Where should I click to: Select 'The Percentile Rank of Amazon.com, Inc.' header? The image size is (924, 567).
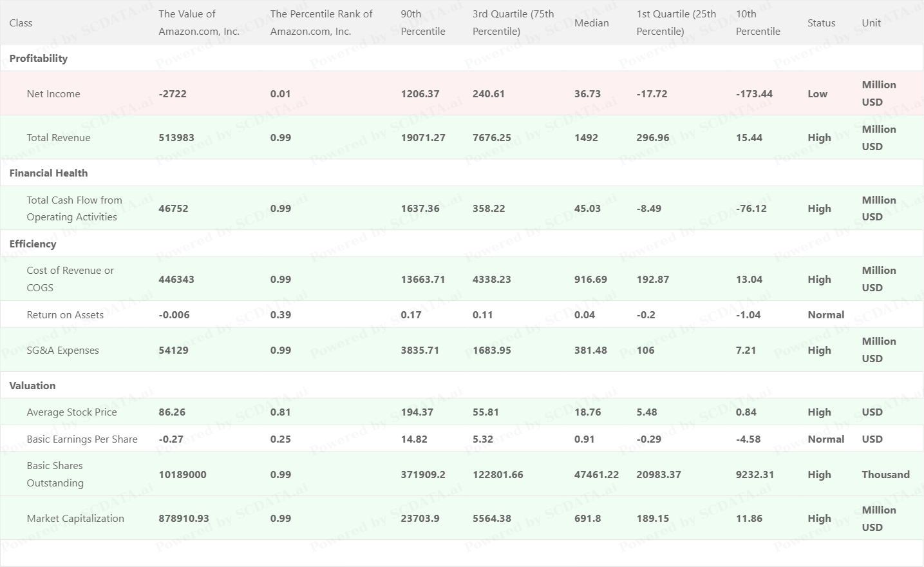point(321,23)
